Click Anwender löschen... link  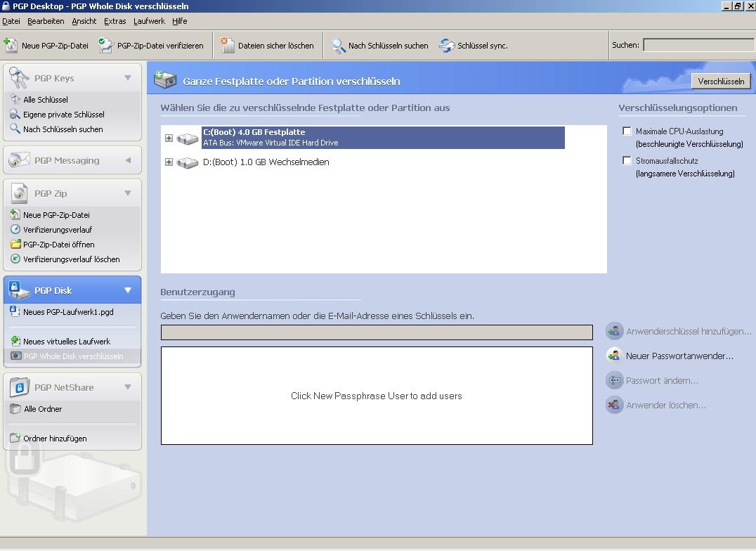(666, 406)
